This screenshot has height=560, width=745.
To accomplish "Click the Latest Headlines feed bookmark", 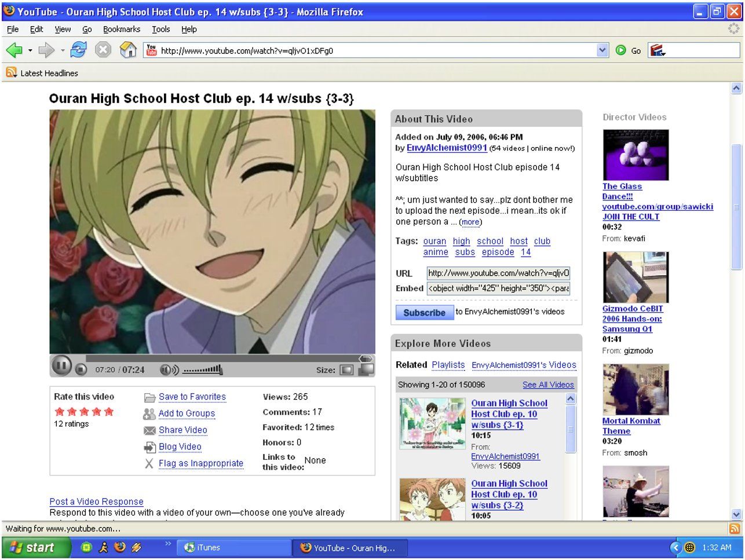I will point(42,73).
